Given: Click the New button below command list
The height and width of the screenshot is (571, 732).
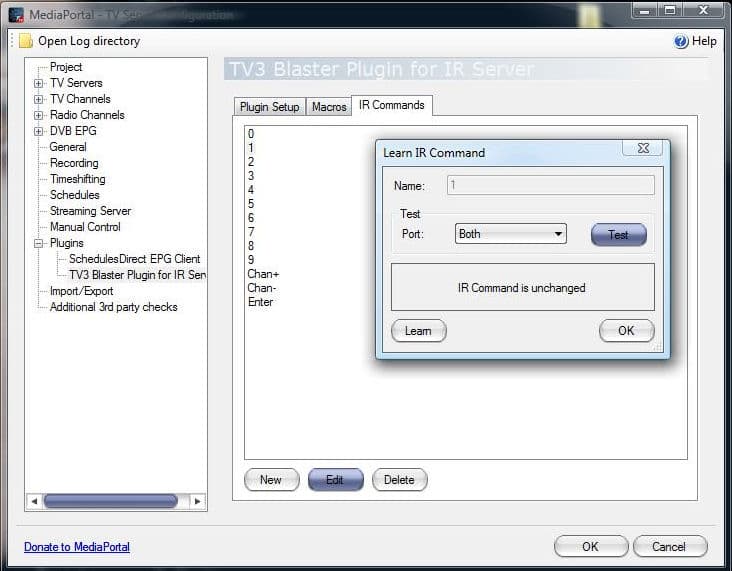Looking at the screenshot, I should [271, 480].
